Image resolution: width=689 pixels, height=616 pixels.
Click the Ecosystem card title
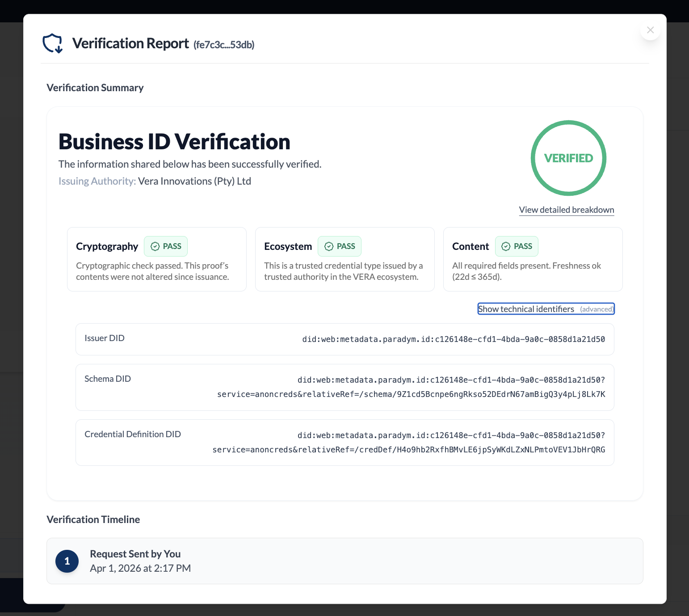click(x=288, y=246)
